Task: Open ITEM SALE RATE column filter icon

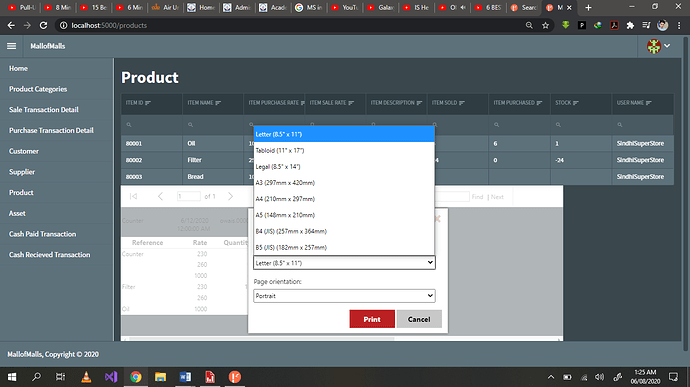Action: [x=351, y=103]
